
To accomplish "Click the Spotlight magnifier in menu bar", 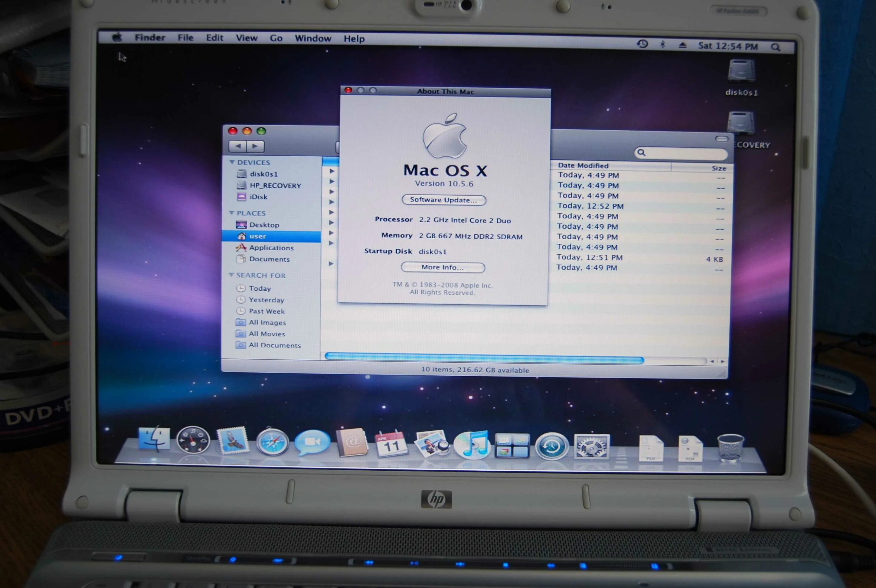I will click(776, 47).
